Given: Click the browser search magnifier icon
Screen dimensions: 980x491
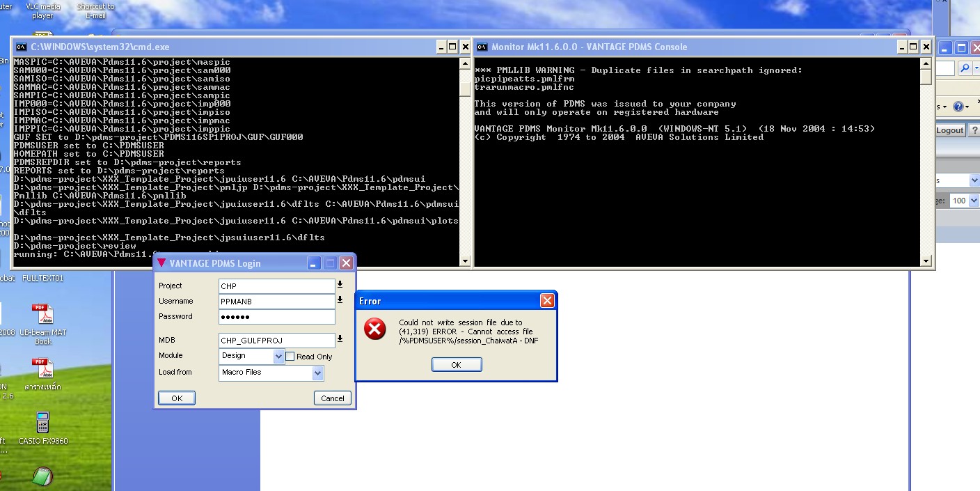Looking at the screenshot, I should (x=965, y=68).
